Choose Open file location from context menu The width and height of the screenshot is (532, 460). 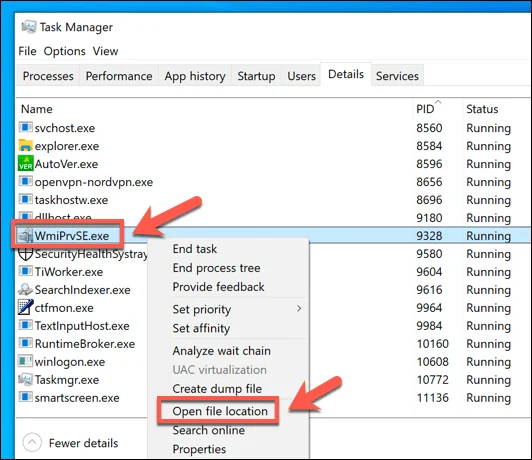click(x=220, y=411)
